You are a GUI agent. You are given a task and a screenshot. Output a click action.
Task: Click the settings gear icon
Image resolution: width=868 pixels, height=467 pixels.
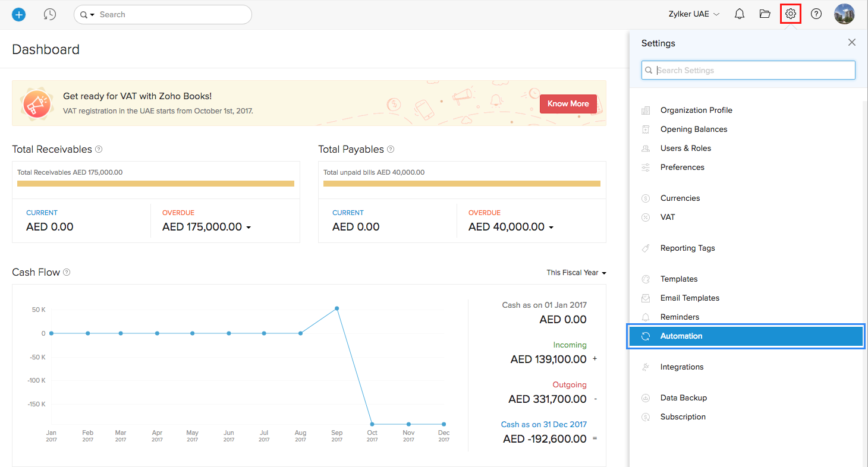[x=791, y=14]
